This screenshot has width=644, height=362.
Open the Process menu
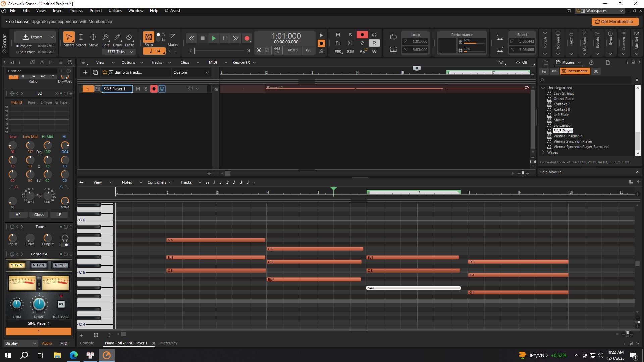tap(76, 11)
